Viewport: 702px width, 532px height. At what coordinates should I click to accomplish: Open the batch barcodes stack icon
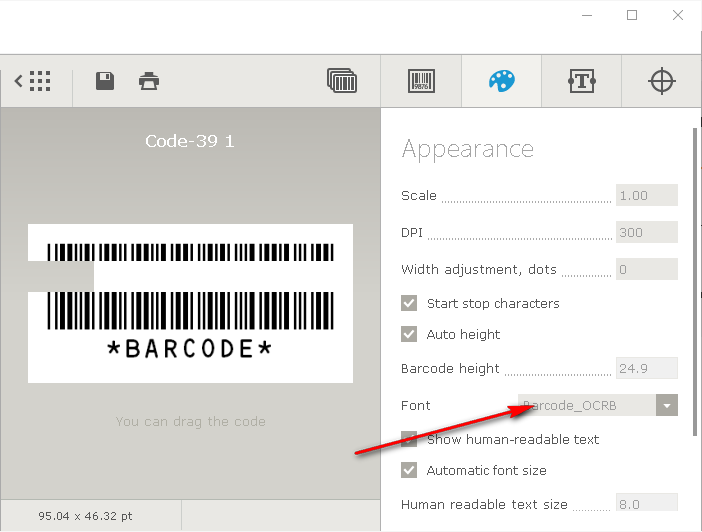click(342, 81)
